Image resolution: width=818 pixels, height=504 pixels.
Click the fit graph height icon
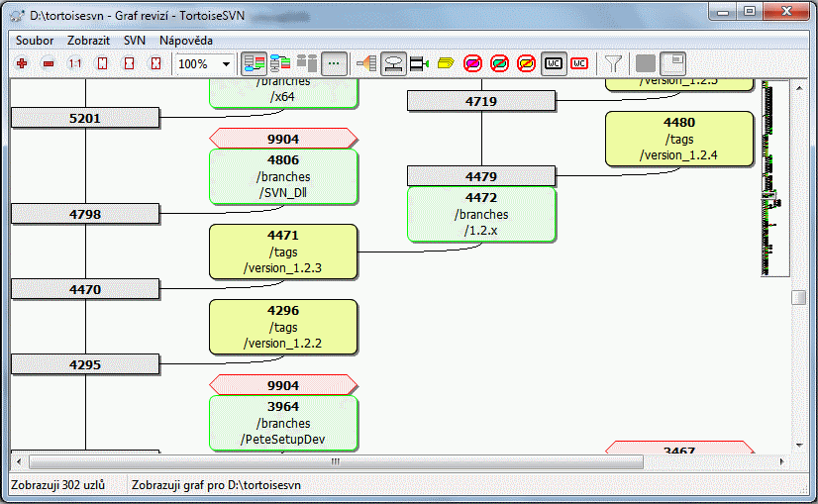[102, 63]
